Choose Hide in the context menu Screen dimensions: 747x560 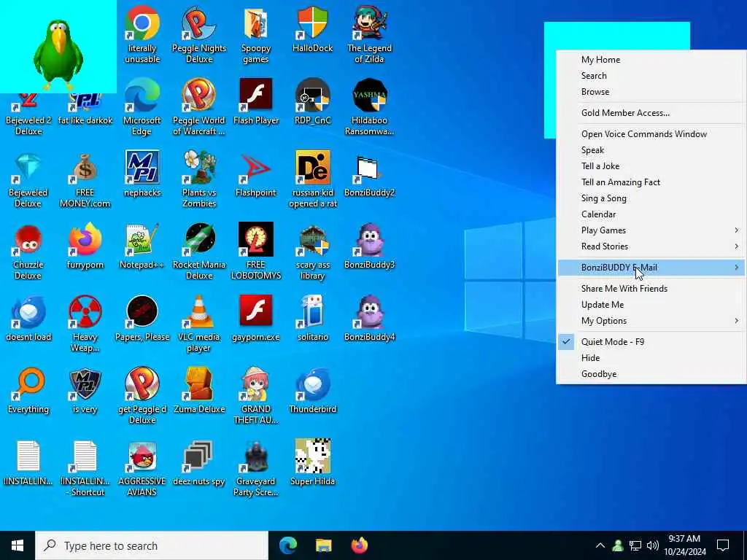click(651, 358)
